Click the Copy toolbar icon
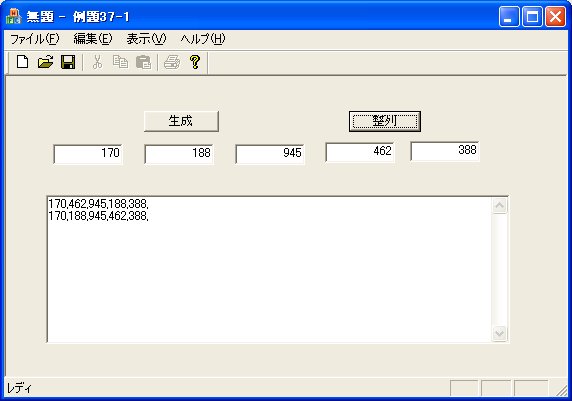Screen dimensions: 572x401 pyautogui.click(x=120, y=62)
